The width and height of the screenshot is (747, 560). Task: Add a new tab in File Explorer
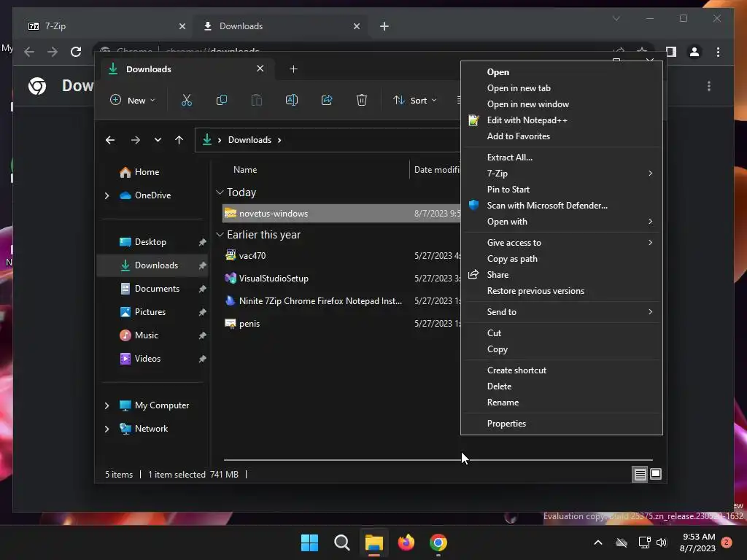pyautogui.click(x=293, y=69)
